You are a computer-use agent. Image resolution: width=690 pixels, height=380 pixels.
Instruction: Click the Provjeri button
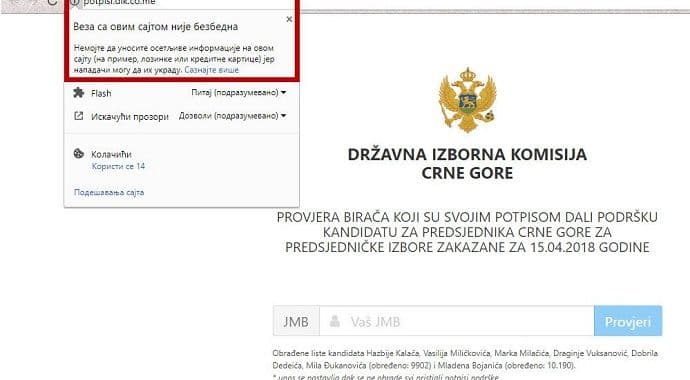pos(628,322)
